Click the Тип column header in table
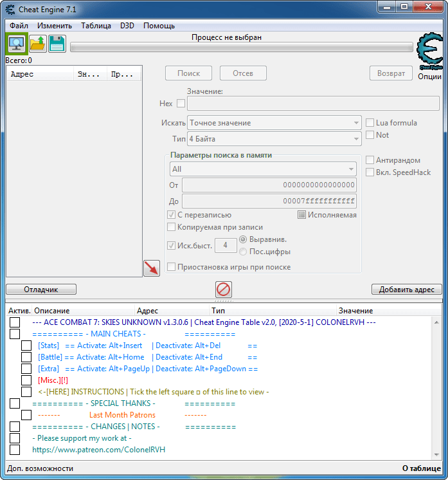 (273, 311)
